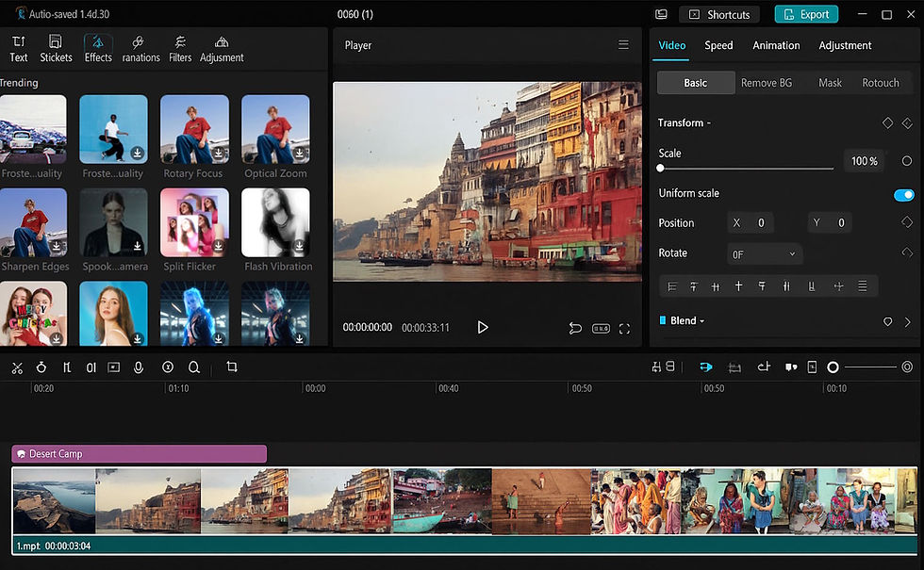Open the Text tool panel
Image resolution: width=924 pixels, height=570 pixels.
click(19, 49)
